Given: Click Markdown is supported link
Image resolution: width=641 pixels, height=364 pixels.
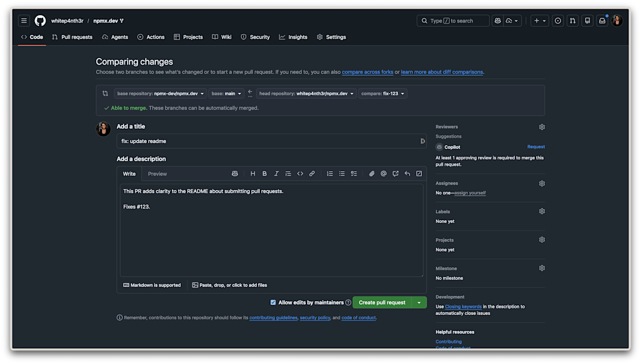Looking at the screenshot, I should [152, 285].
